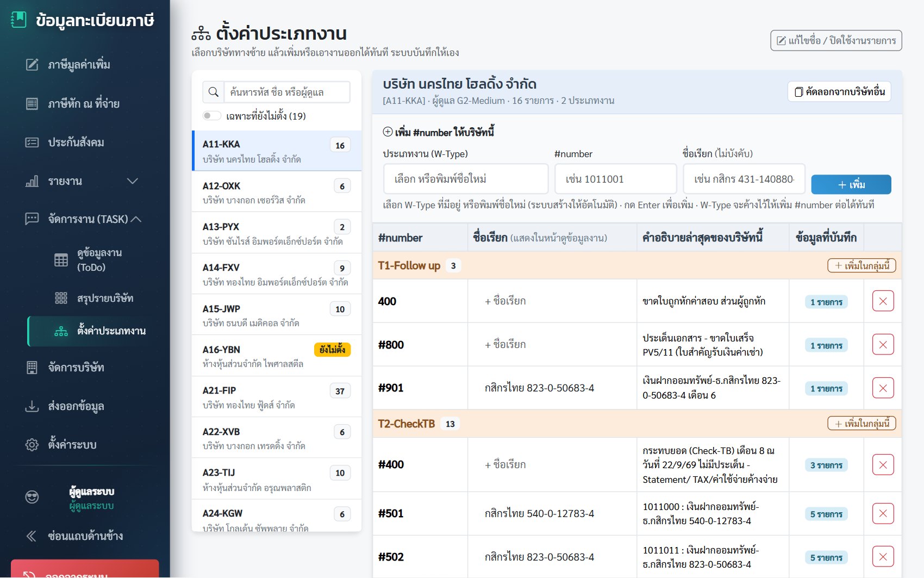This screenshot has width=924, height=578.
Task: Open ภาษีหัก ณ ที่จ่าย menu item
Action: click(x=84, y=103)
